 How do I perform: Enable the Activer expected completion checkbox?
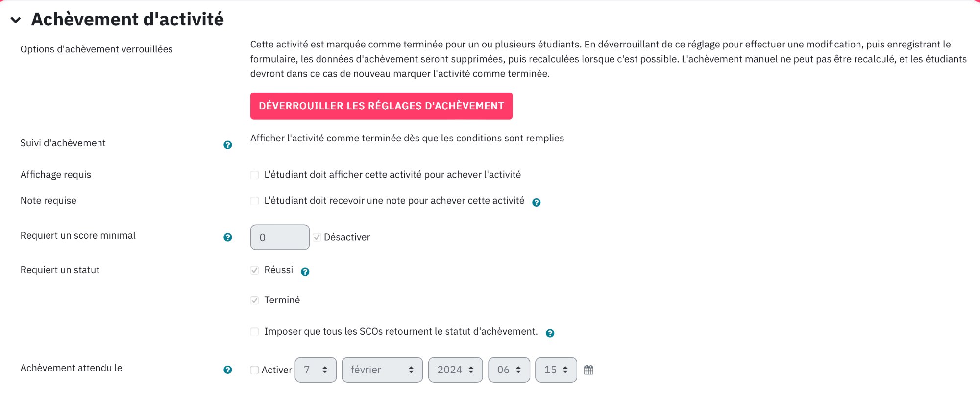pyautogui.click(x=254, y=370)
